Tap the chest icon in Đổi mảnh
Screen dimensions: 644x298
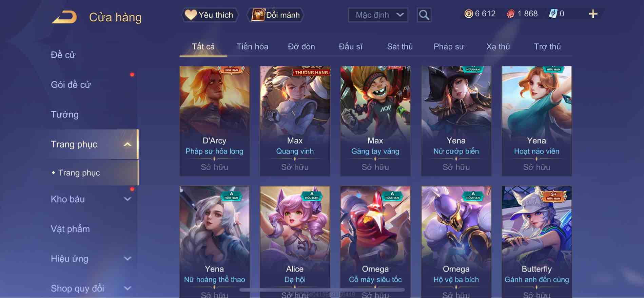coord(258,15)
